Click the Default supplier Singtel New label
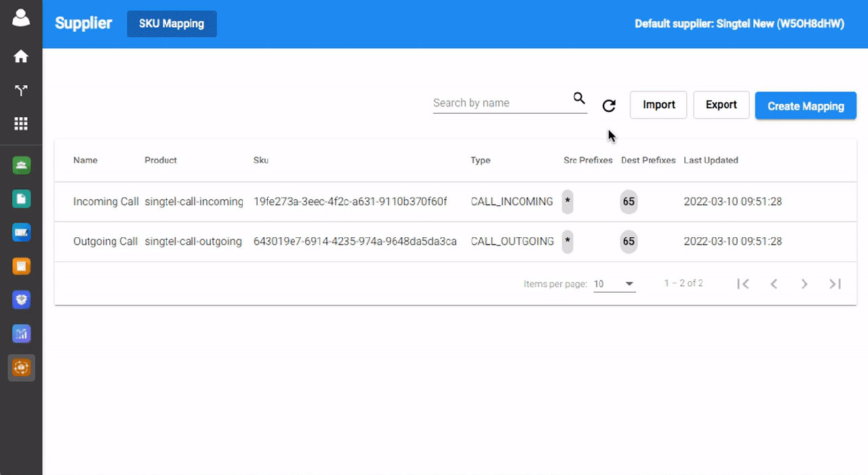The image size is (868, 475). tap(740, 24)
